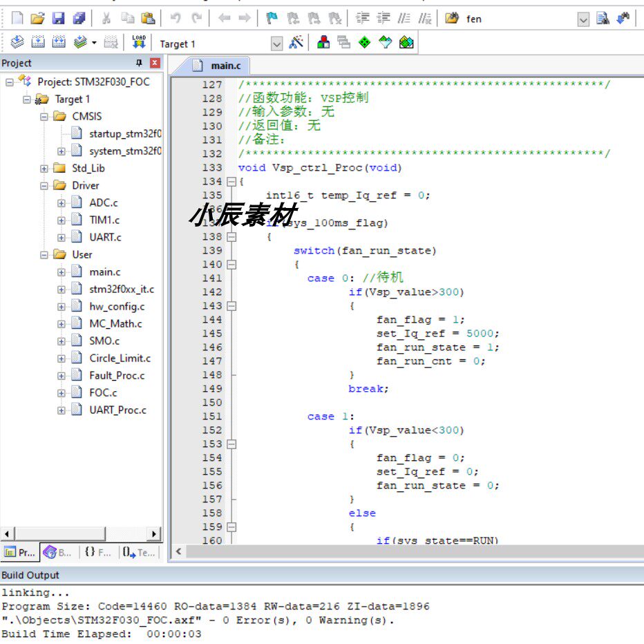The width and height of the screenshot is (644, 644).
Task: Collapse the User group
Action: click(x=44, y=255)
